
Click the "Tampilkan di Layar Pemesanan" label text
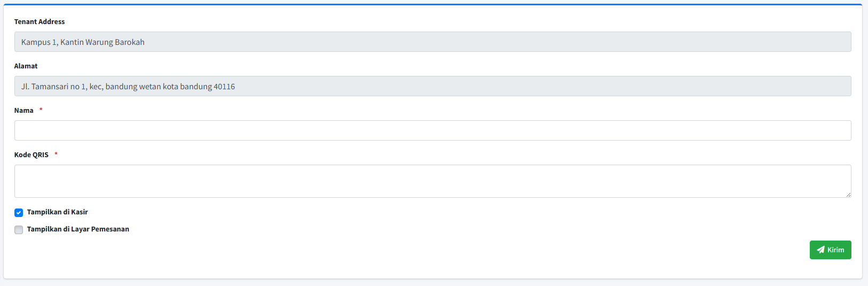click(78, 229)
